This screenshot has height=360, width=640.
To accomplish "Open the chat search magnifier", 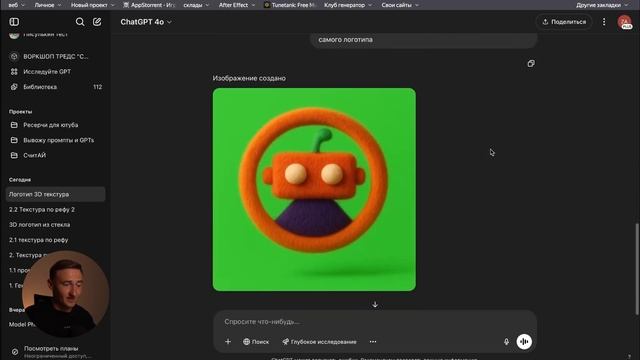I will (x=80, y=22).
